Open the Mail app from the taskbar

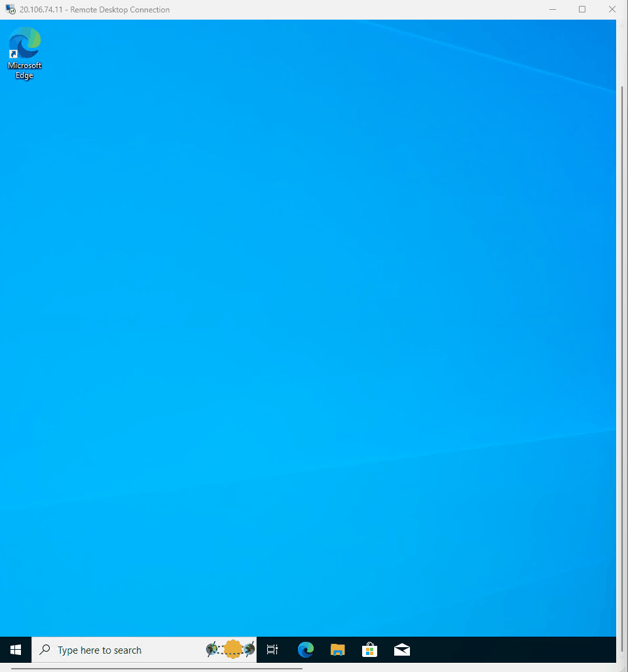[402, 650]
